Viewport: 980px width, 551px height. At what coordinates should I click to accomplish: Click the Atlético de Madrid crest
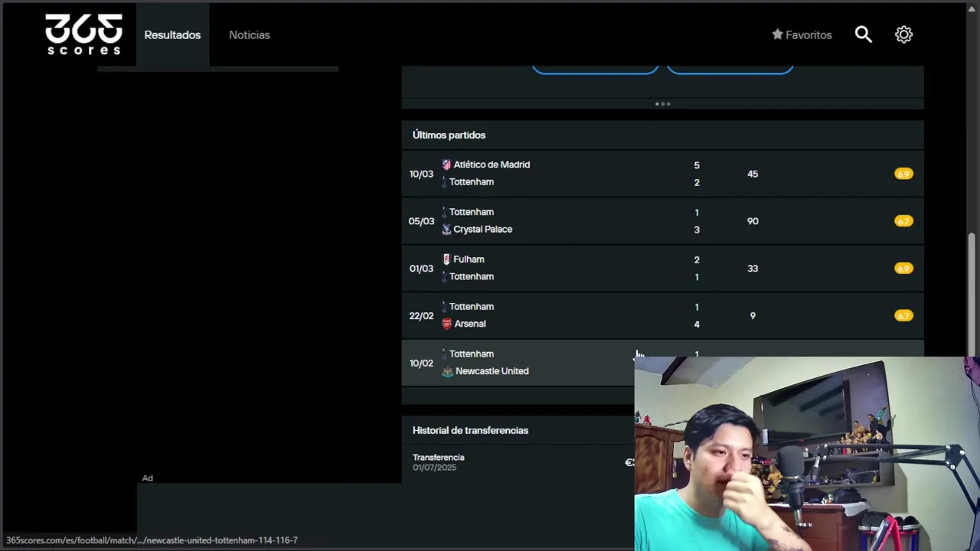(x=446, y=165)
